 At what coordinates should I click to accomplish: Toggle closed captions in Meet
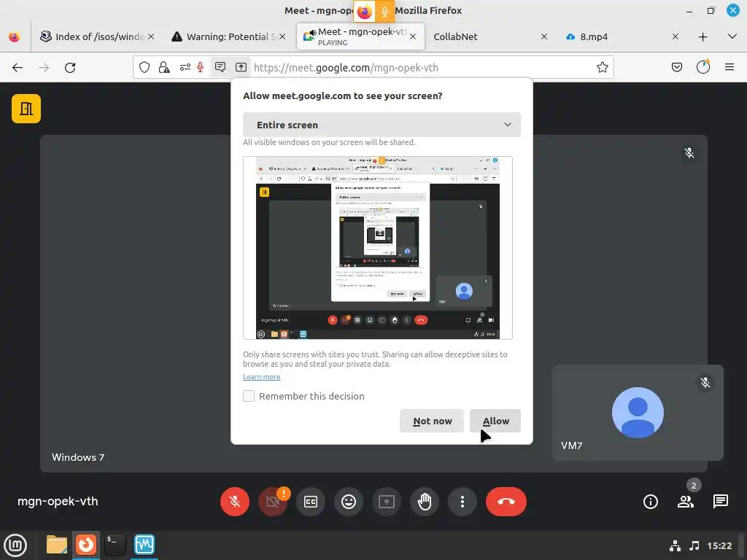311,502
